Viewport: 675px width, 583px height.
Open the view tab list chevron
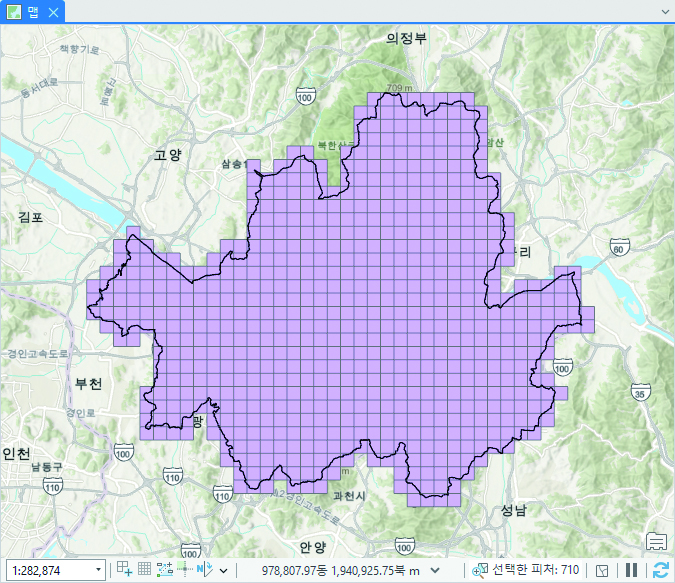665,11
